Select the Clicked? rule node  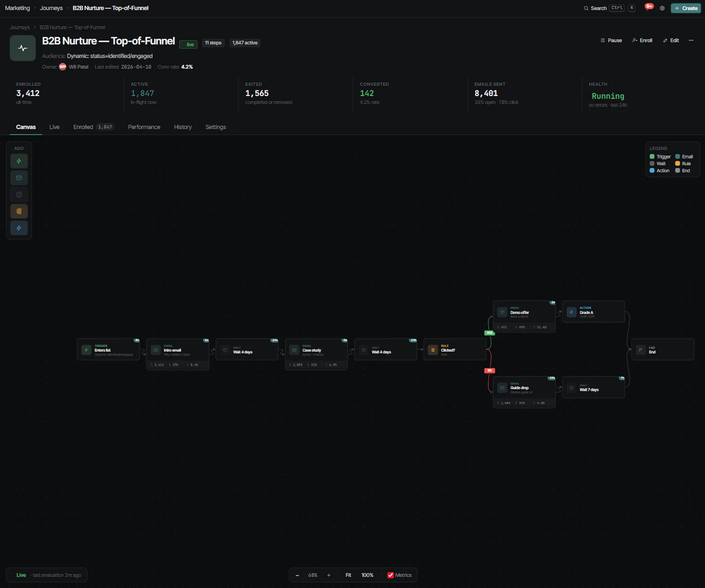coord(455,350)
